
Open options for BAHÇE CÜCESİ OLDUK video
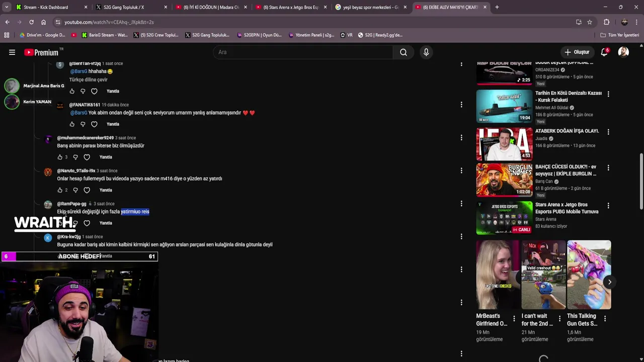(x=608, y=167)
